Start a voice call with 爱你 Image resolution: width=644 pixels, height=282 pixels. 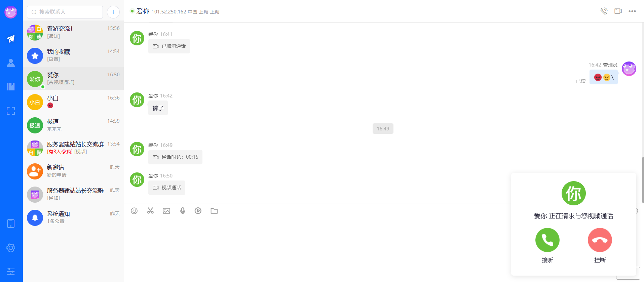tap(604, 11)
